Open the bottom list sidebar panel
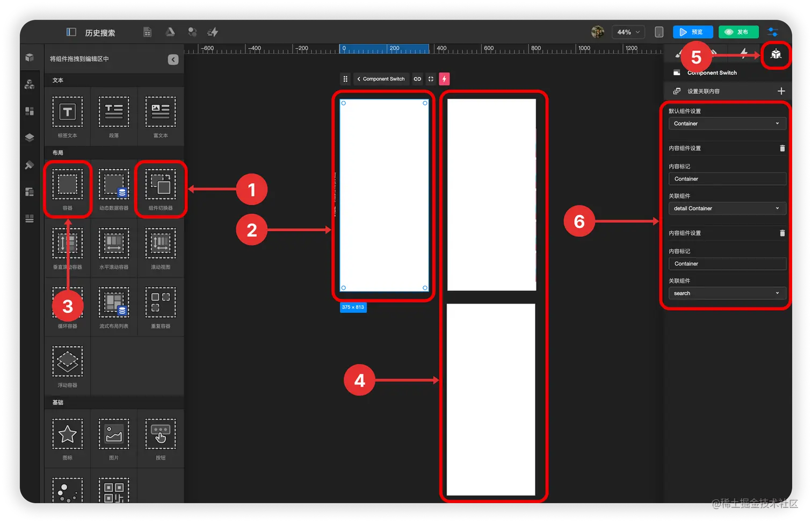 (x=30, y=219)
